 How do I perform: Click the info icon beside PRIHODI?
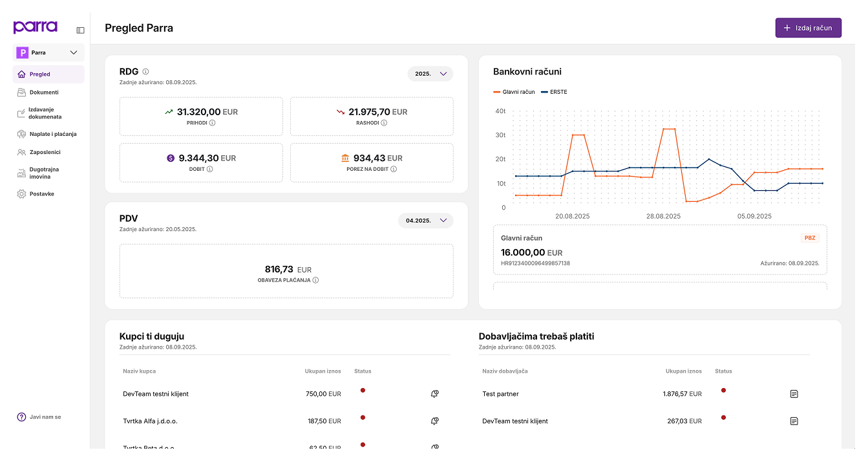point(212,123)
